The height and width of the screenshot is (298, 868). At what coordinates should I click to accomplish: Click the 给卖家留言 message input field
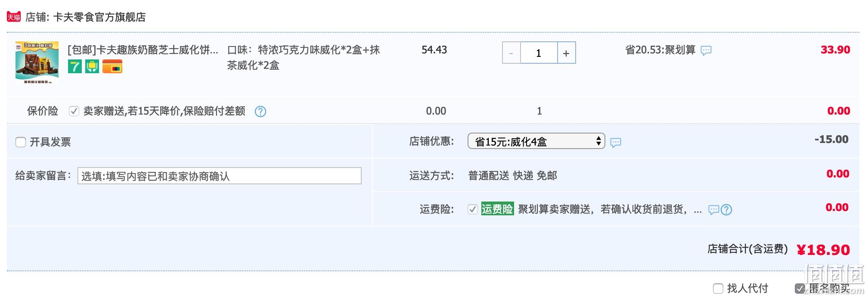coord(220,176)
